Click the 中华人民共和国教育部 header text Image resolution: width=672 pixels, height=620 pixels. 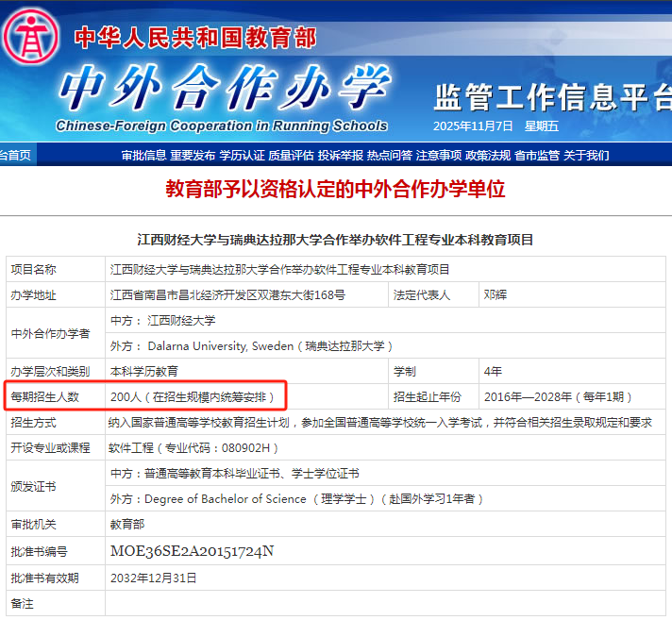[195, 38]
